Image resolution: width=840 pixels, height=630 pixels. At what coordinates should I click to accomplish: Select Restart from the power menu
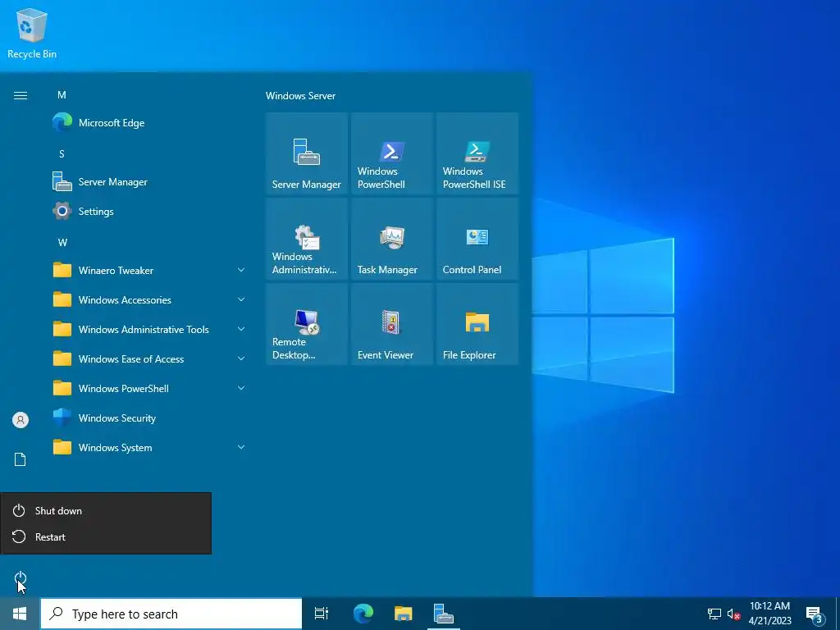(x=106, y=536)
